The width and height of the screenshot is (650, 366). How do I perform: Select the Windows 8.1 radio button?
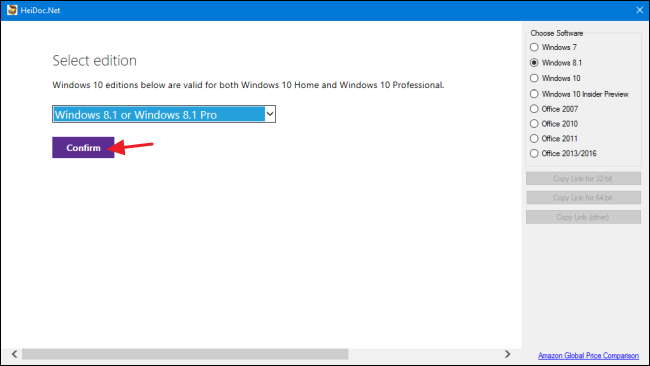coord(534,63)
